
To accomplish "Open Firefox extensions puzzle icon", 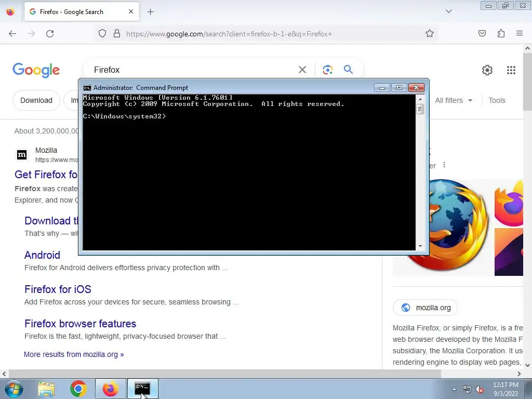I will click(x=501, y=33).
